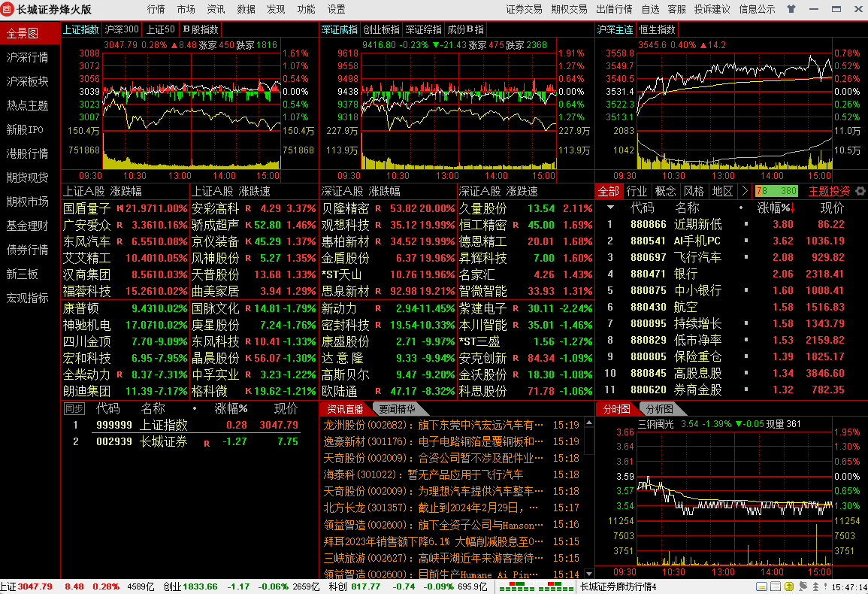868x594 pixels.
Task: Click the yellow up-arrow status bar icon
Action: point(789,586)
